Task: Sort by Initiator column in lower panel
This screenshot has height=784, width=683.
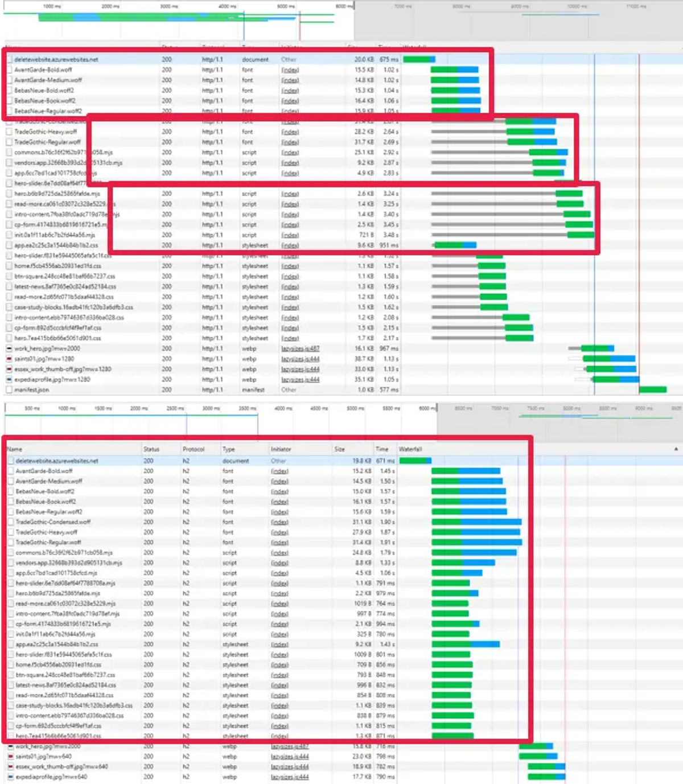Action: tap(281, 449)
